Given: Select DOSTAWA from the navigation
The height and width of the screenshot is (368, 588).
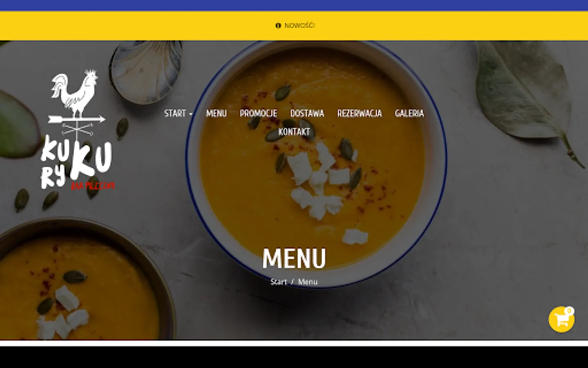Looking at the screenshot, I should point(307,113).
